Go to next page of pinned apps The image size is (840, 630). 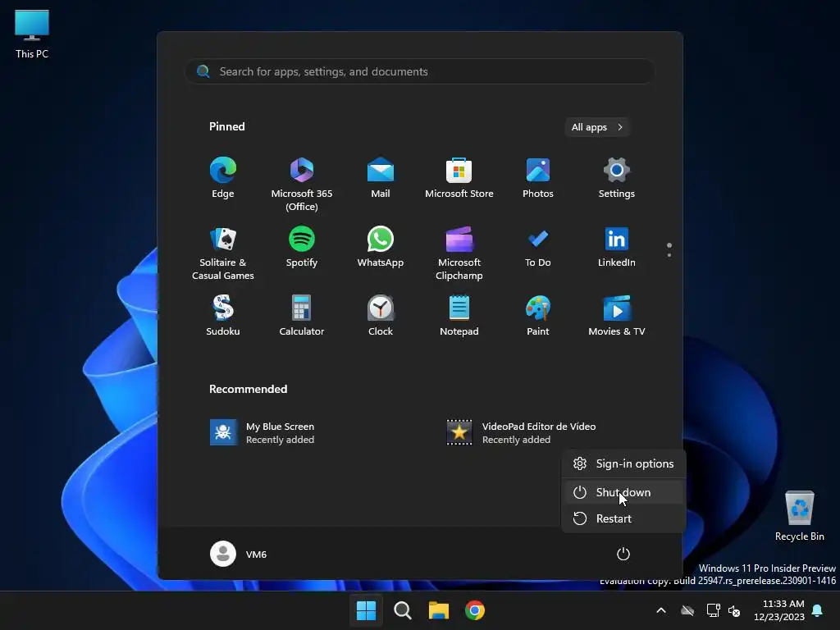click(669, 255)
